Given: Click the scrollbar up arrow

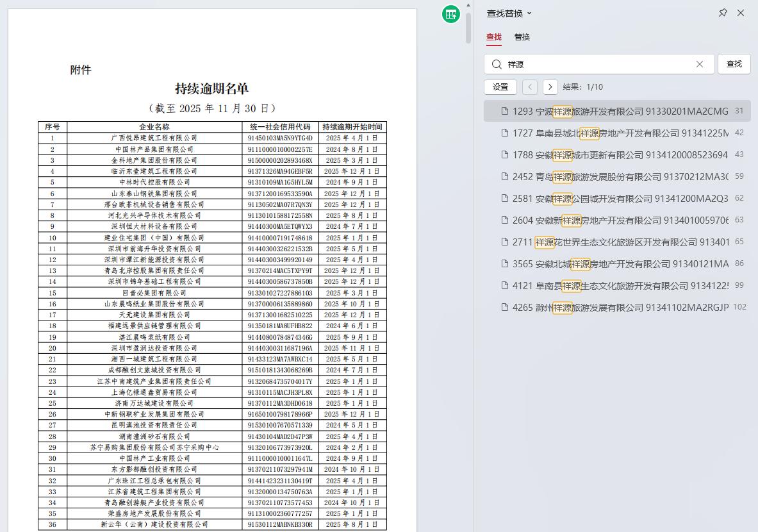Looking at the screenshot, I should pyautogui.click(x=468, y=5).
